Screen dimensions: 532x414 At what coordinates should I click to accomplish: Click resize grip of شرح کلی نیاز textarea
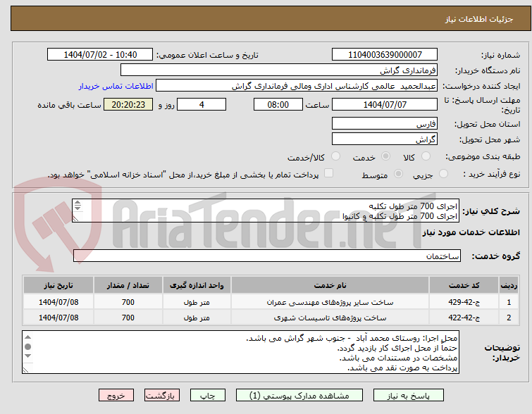[x=76, y=219]
